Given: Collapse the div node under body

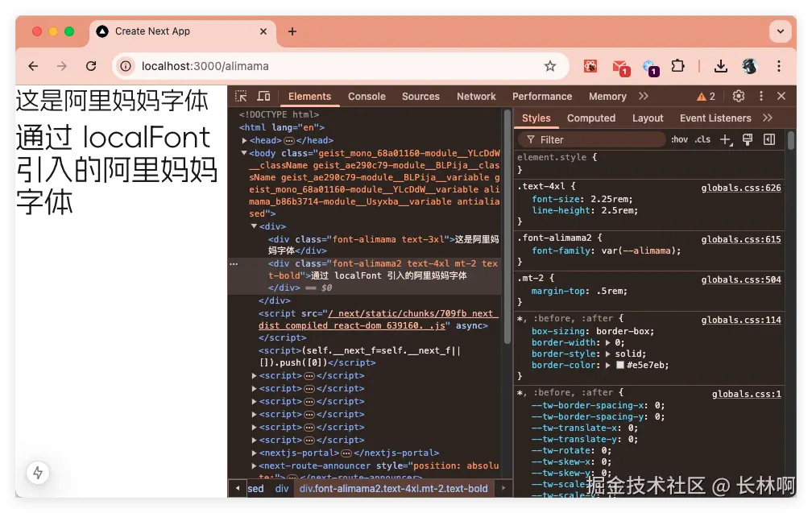Looking at the screenshot, I should pyautogui.click(x=254, y=226).
